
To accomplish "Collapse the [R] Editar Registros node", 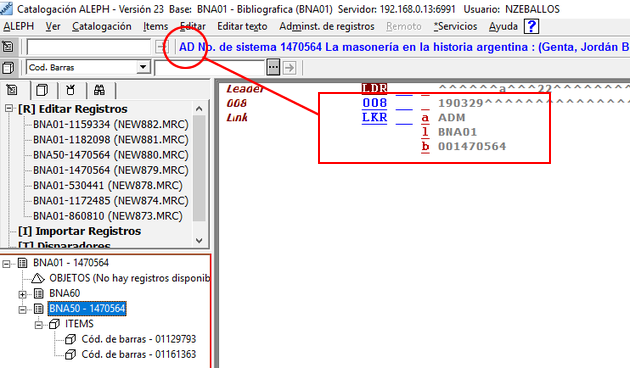I will [8, 108].
